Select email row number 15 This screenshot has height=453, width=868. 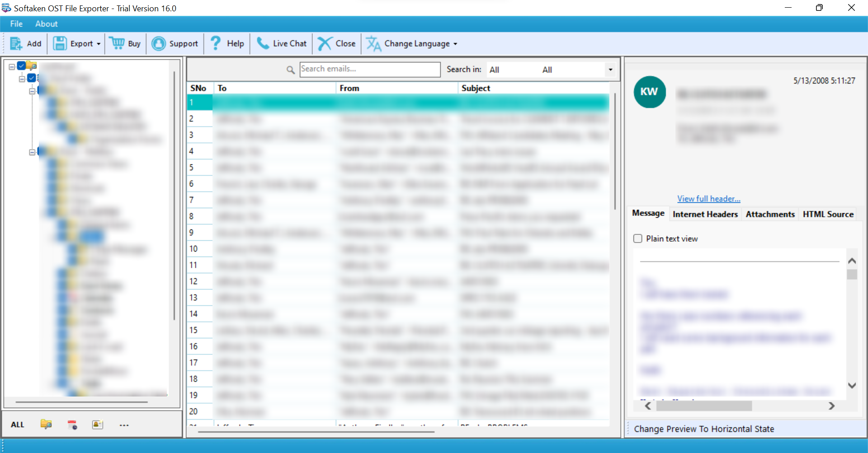point(398,330)
